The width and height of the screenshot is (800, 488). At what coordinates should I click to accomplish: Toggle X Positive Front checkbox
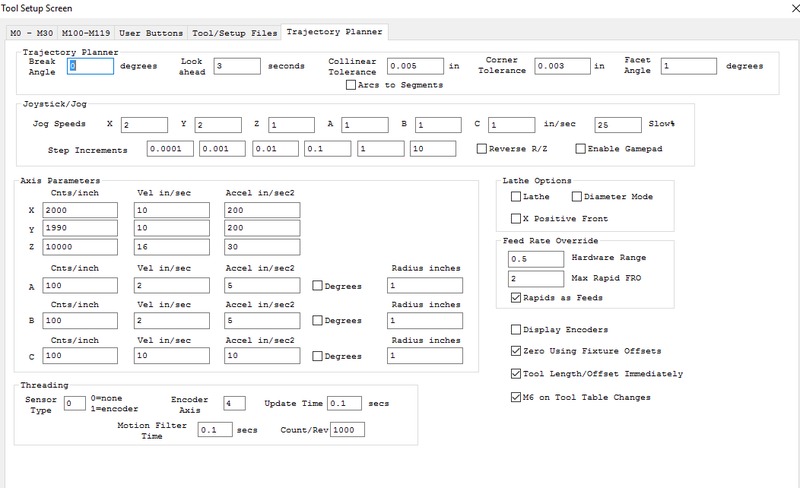(x=516, y=218)
